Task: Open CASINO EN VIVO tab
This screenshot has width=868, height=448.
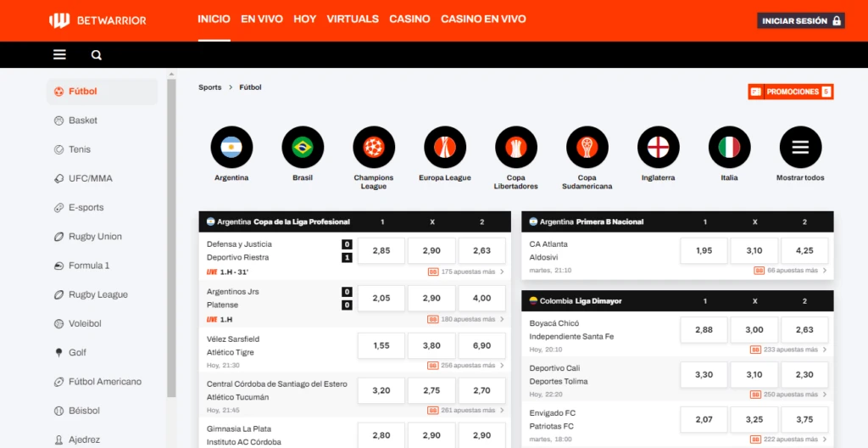Action: (x=483, y=20)
